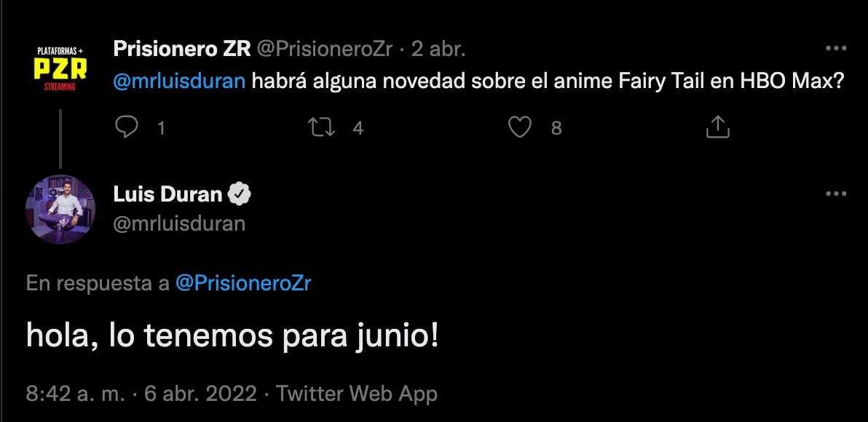Like the Fairy Tail question tweet
The height and width of the screenshot is (422, 868).
tap(519, 128)
